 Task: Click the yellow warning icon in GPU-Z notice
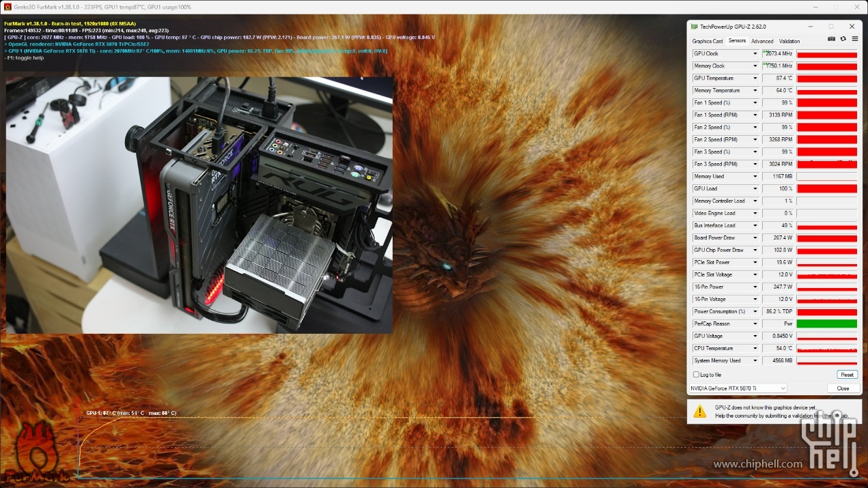pyautogui.click(x=700, y=411)
